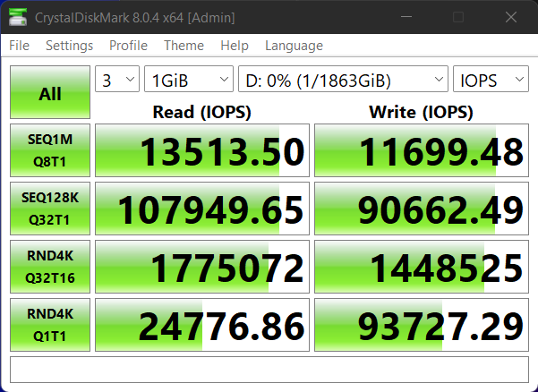Start the SEQ1M Q8T1 test
The height and width of the screenshot is (392, 538).
50,150
